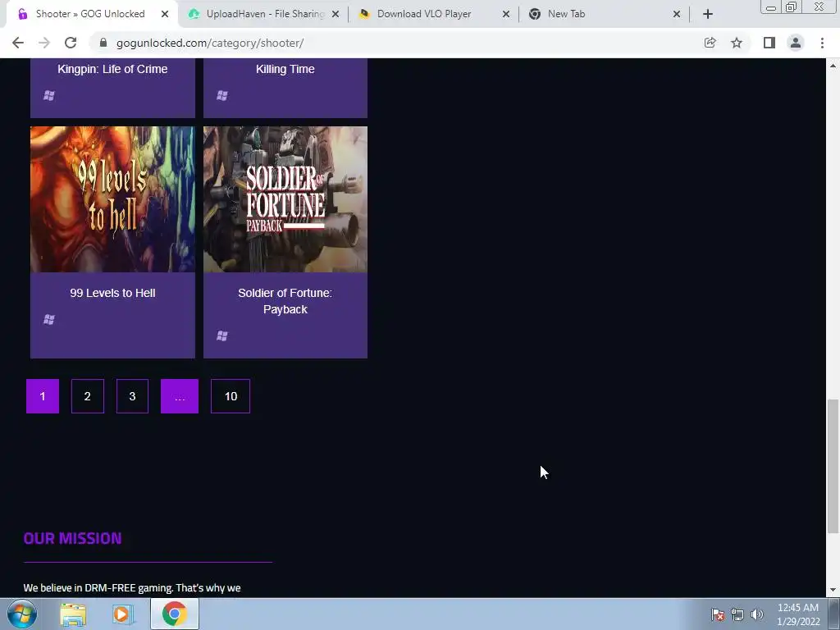Close the New Tab tab
Image resolution: width=840 pixels, height=630 pixels.
[x=677, y=14]
